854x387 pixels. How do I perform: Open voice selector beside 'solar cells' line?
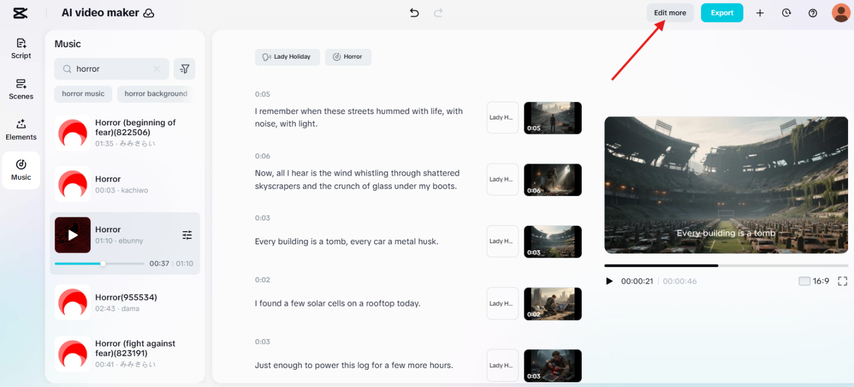tap(503, 304)
